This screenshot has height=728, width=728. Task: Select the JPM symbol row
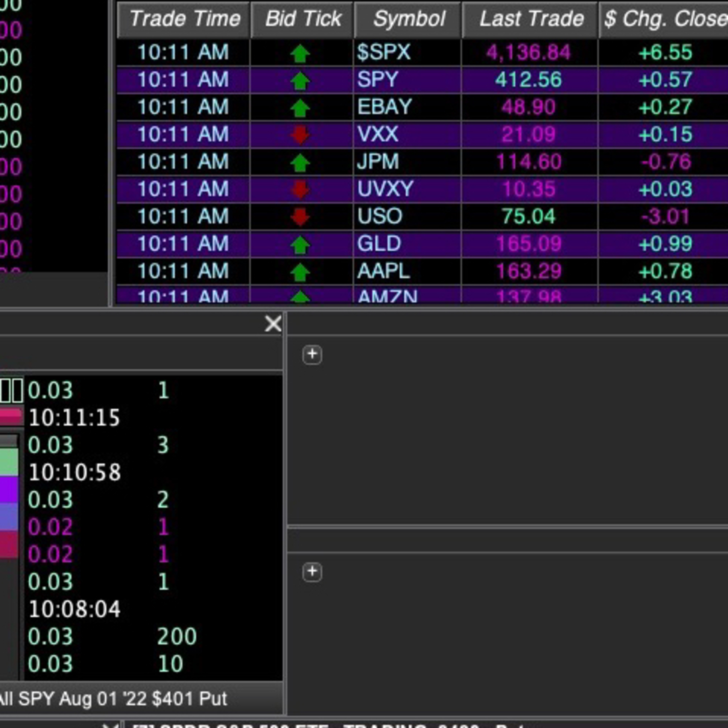(378, 162)
